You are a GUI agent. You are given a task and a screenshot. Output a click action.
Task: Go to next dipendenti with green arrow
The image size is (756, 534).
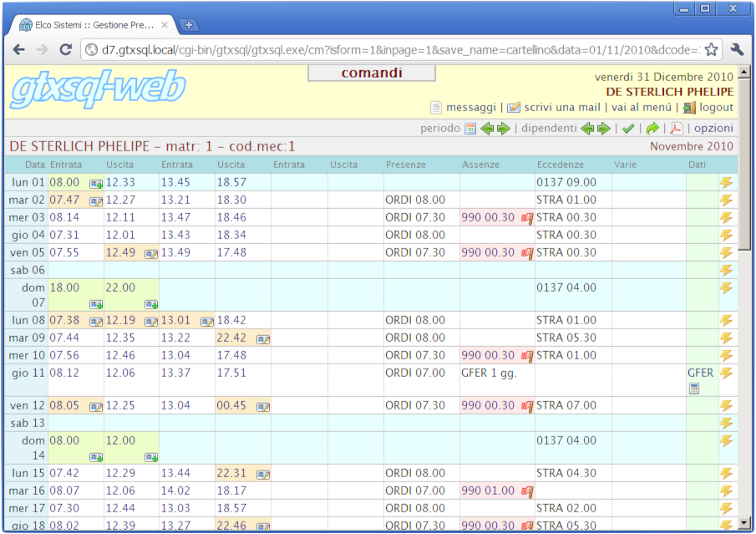pos(604,129)
